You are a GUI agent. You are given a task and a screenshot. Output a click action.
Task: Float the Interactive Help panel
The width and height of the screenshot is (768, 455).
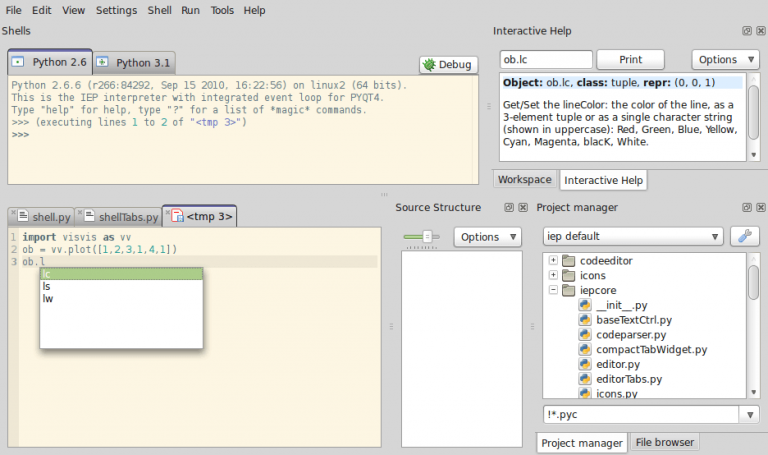click(746, 31)
